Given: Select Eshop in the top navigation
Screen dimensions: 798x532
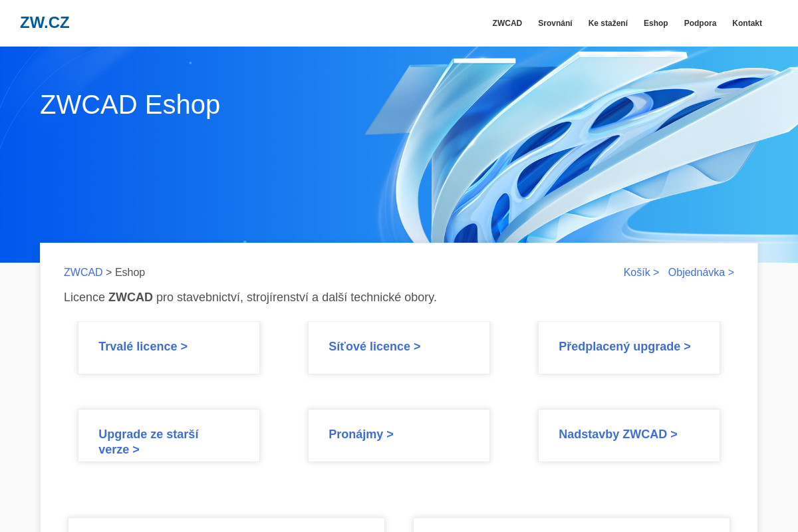Looking at the screenshot, I should [x=656, y=23].
